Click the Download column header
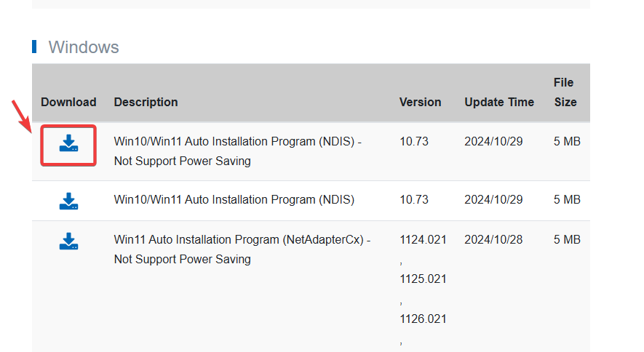The height and width of the screenshot is (352, 644). (x=68, y=102)
